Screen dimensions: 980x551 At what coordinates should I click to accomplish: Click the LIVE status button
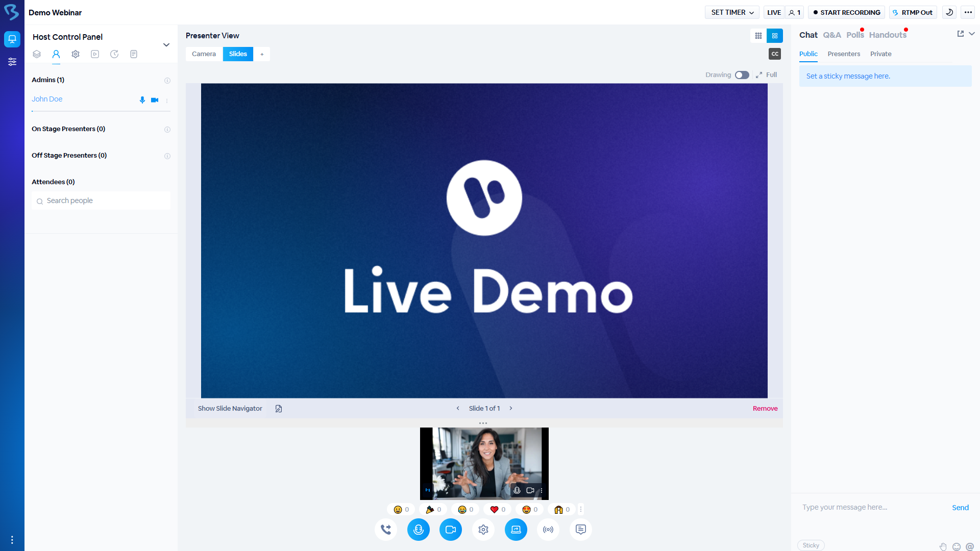(x=774, y=12)
